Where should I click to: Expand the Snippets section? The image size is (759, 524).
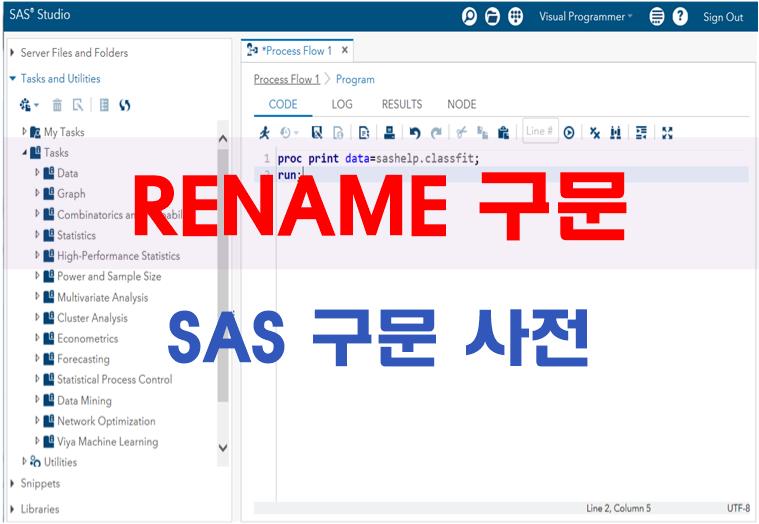tap(13, 483)
